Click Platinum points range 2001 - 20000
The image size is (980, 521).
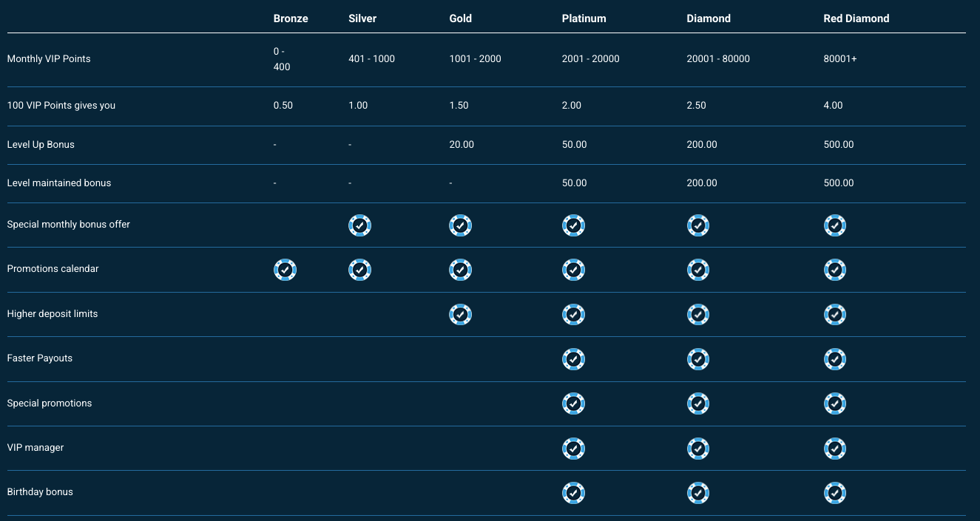pos(590,59)
